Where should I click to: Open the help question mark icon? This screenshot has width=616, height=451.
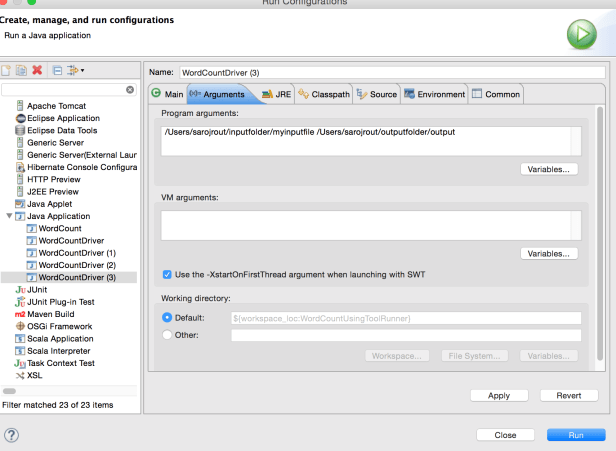(12, 435)
